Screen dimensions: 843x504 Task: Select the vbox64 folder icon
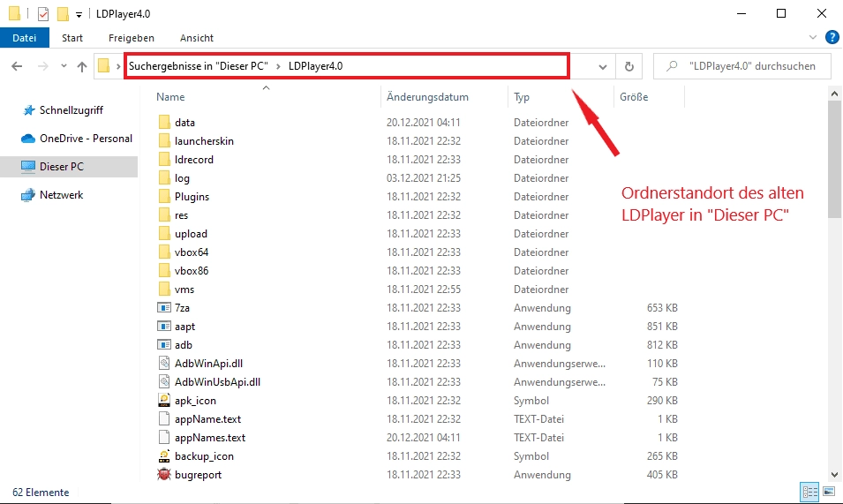pyautogui.click(x=164, y=252)
